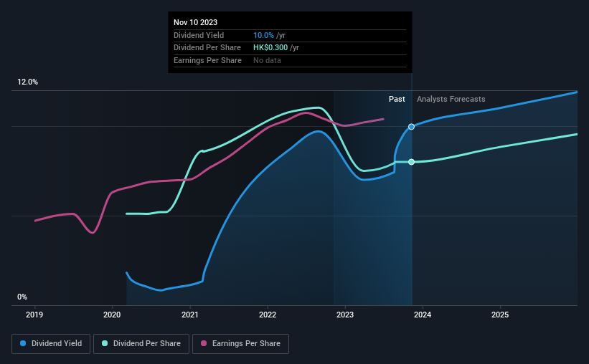Toggle the Dividend Yield legend item
This screenshot has height=364, width=589.
point(51,344)
